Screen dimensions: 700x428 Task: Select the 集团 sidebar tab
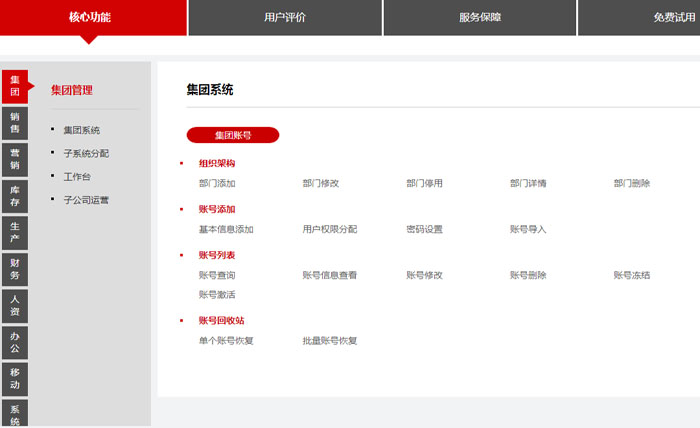click(x=15, y=86)
